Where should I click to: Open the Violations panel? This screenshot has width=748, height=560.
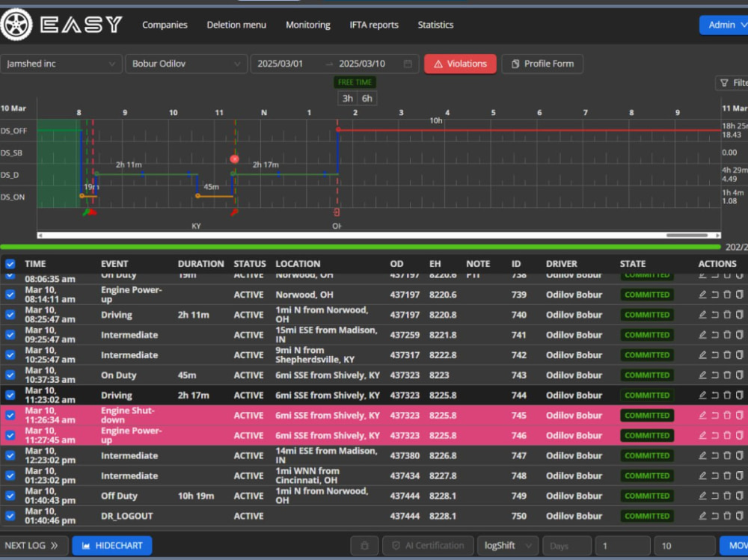pyautogui.click(x=459, y=64)
